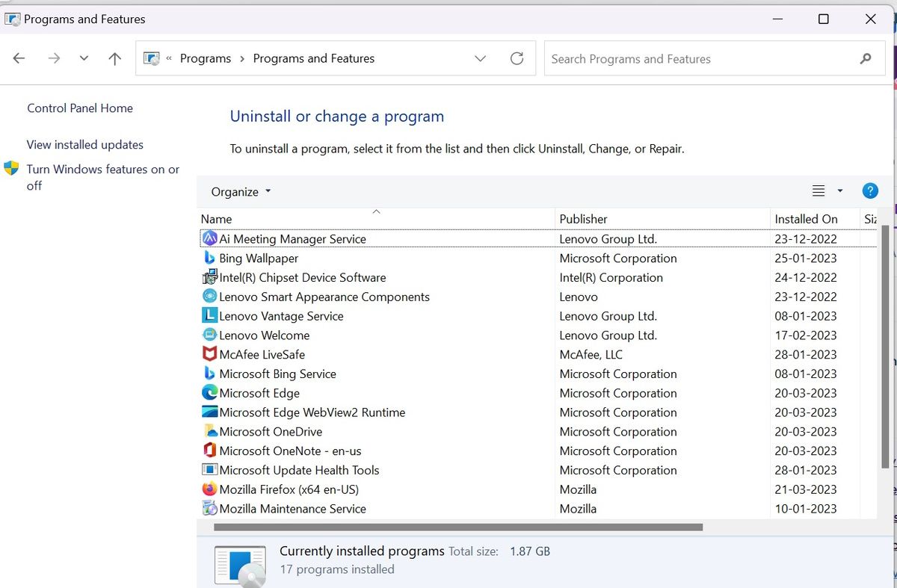
Task: Click the Microsoft Update Health Tools icon
Action: click(x=210, y=470)
